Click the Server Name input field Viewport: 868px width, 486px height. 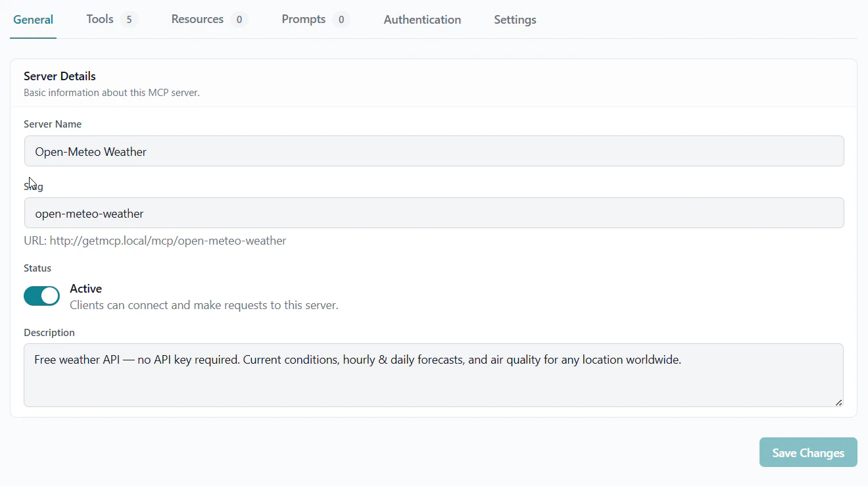coord(434,151)
